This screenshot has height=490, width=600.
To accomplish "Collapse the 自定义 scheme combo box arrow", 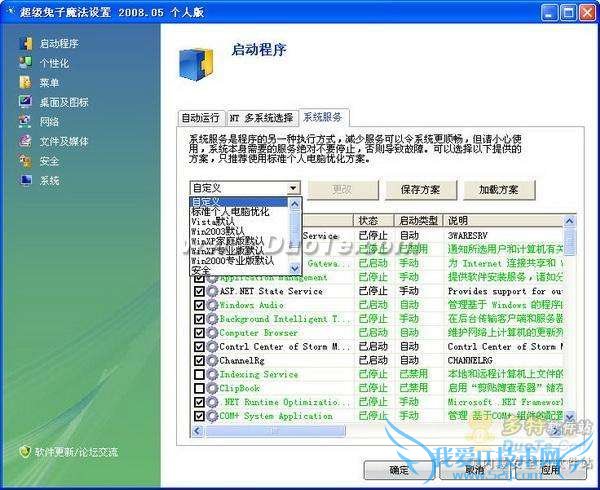I will 293,188.
